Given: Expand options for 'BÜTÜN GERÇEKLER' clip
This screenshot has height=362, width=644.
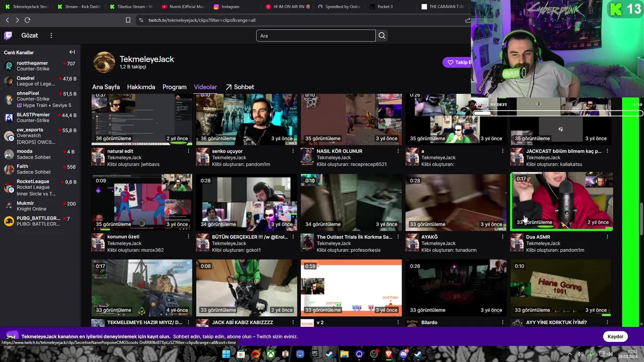Looking at the screenshot, I should click(x=293, y=237).
